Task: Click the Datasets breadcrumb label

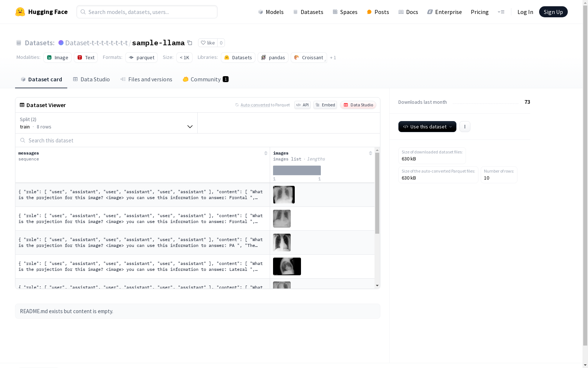Action: (x=39, y=43)
